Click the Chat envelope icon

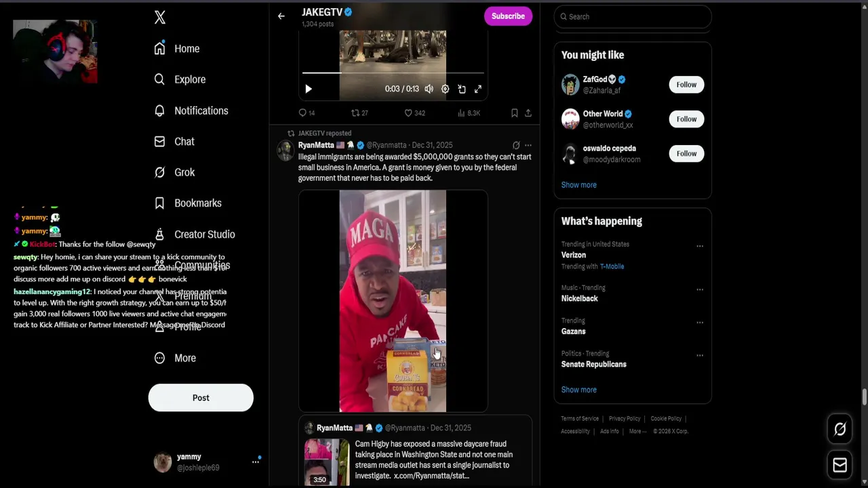159,142
